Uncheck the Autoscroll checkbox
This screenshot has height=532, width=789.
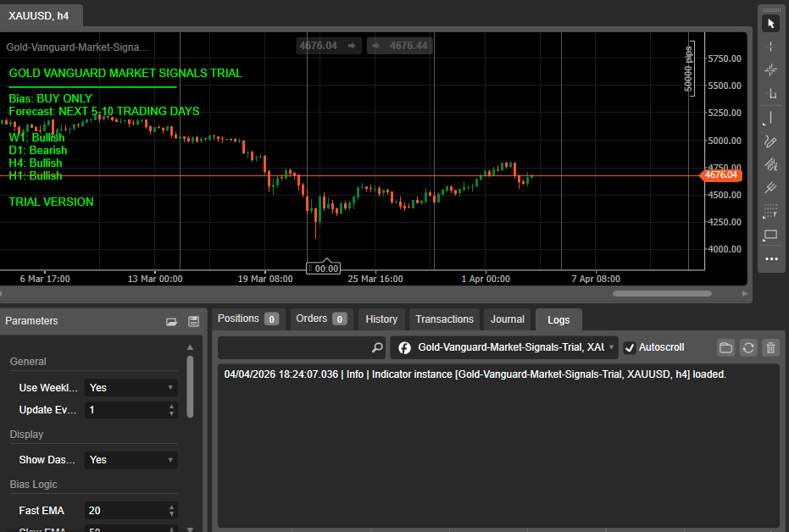pyautogui.click(x=630, y=347)
